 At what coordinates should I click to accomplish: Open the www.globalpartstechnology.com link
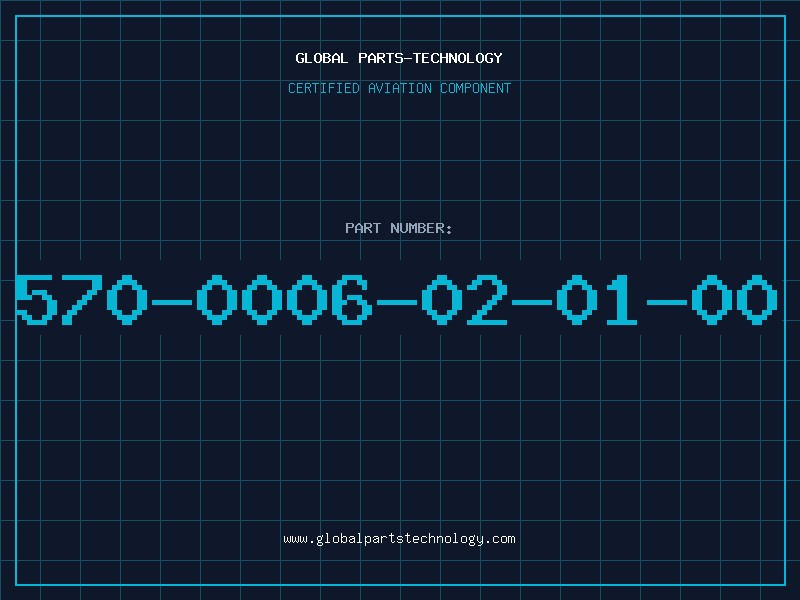(x=399, y=539)
